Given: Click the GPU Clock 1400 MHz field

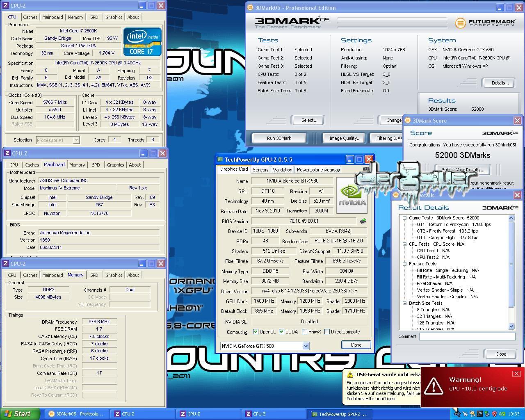Looking at the screenshot, I should click(264, 301).
